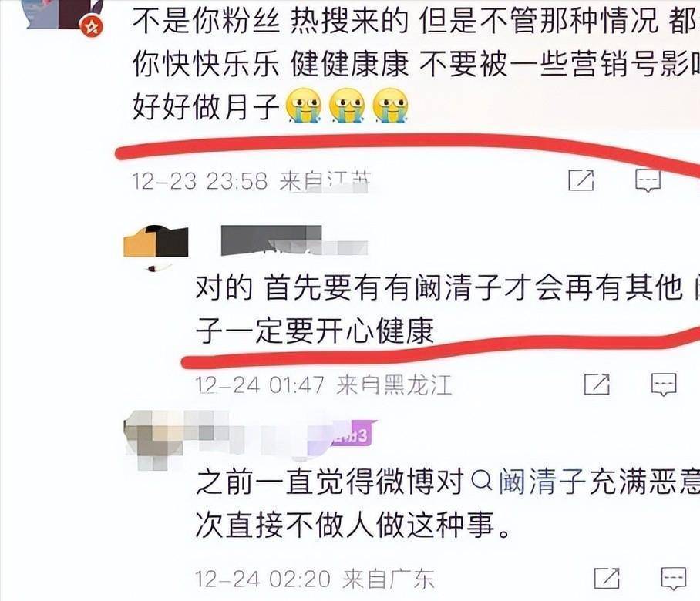
Task: Tap reply bubble icon on the 黑龙江 comment
Action: 664,384
